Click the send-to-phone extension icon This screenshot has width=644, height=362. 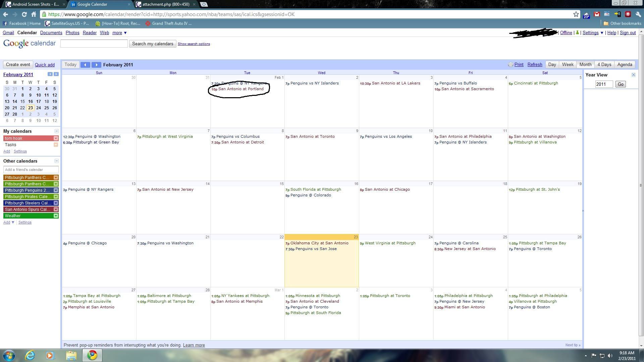(x=618, y=14)
